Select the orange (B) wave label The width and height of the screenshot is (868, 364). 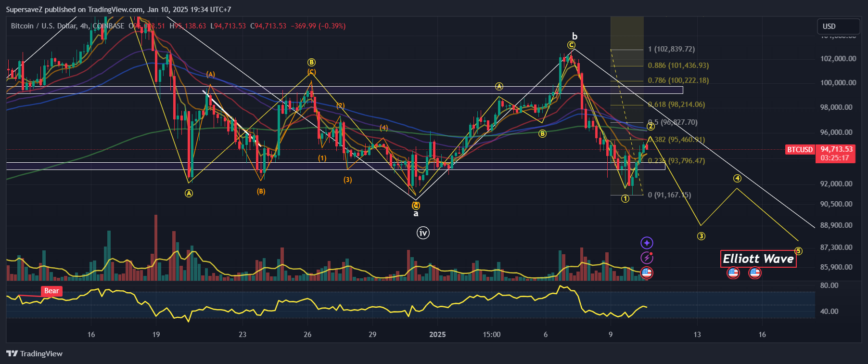pyautogui.click(x=261, y=191)
